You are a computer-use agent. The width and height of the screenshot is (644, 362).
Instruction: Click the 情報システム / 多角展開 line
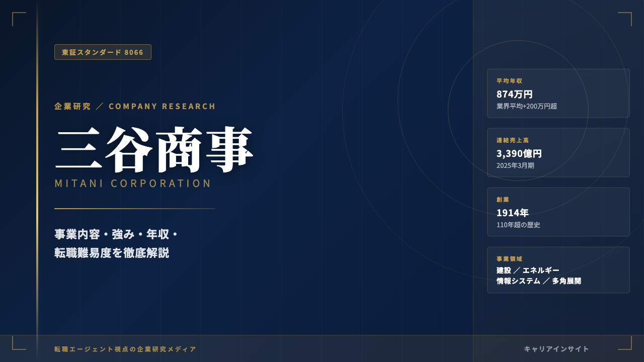[x=539, y=281]
